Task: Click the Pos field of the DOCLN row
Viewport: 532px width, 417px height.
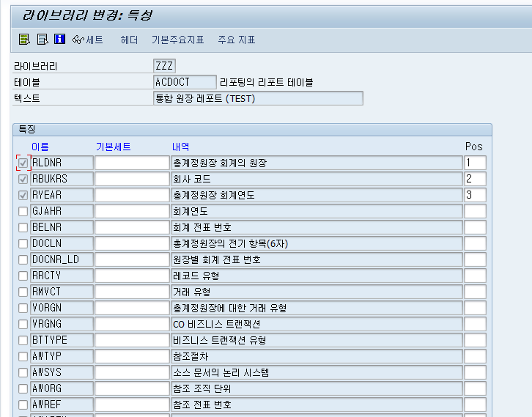Action: pos(475,243)
